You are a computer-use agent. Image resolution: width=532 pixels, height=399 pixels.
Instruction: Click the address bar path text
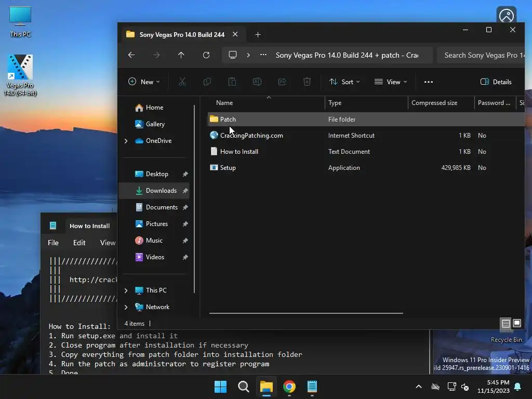[347, 55]
